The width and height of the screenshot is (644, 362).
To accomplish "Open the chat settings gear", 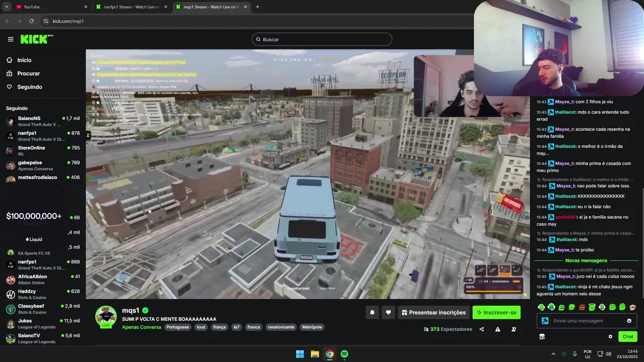I will click(610, 337).
